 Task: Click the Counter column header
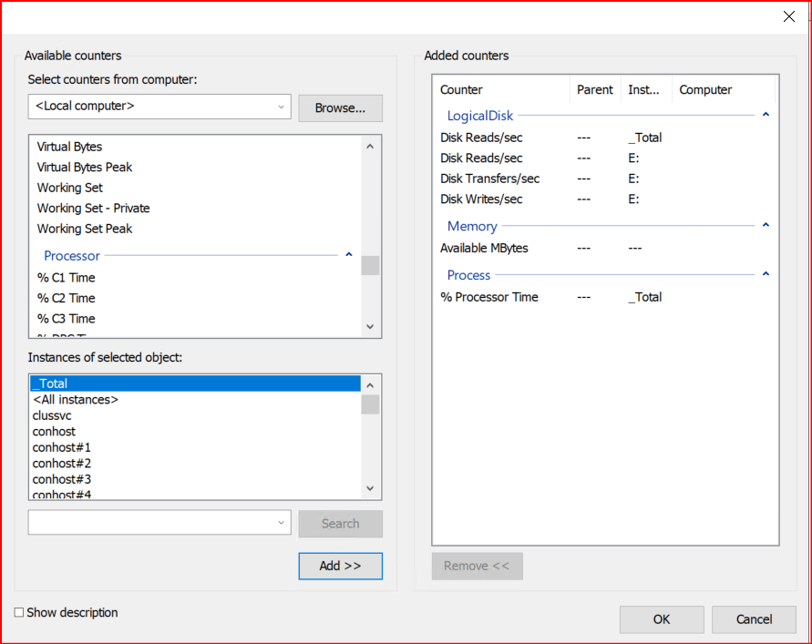point(461,89)
